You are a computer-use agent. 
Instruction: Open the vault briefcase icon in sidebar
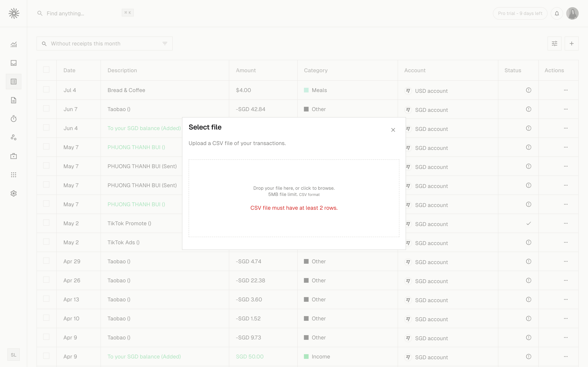coord(14,156)
